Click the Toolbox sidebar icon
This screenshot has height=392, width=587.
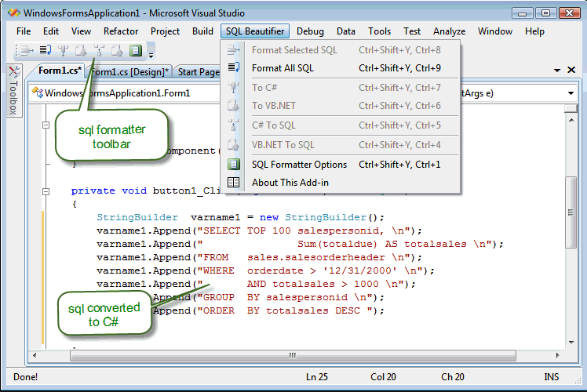point(14,71)
